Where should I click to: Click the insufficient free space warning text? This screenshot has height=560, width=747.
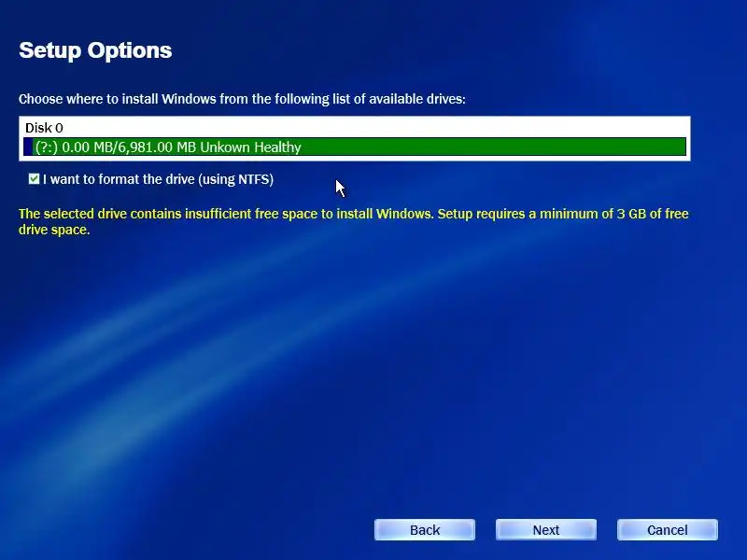(x=354, y=221)
